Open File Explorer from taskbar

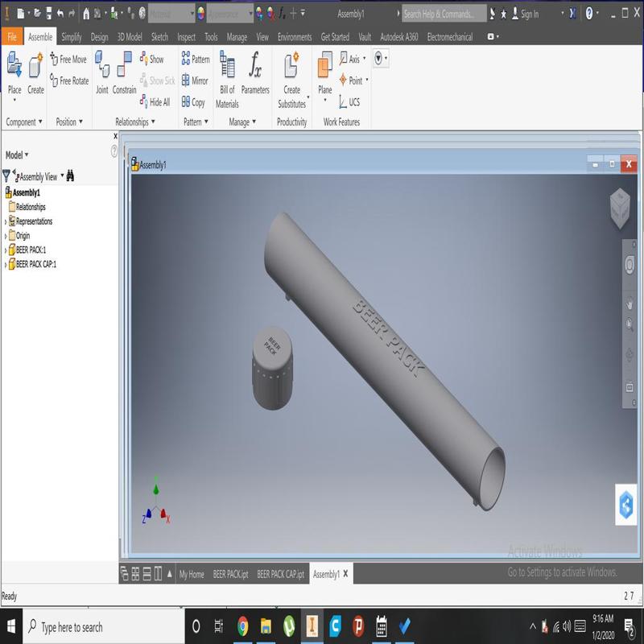point(266,627)
